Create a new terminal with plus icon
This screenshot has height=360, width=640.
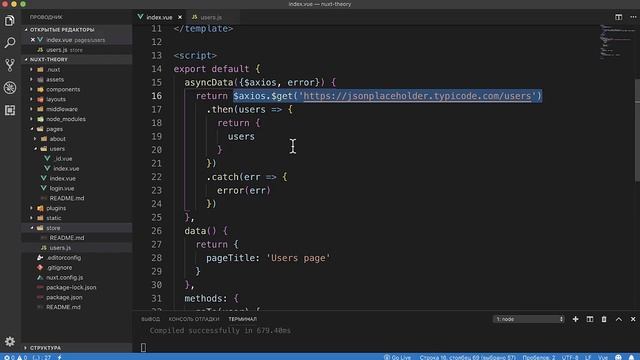click(x=575, y=319)
